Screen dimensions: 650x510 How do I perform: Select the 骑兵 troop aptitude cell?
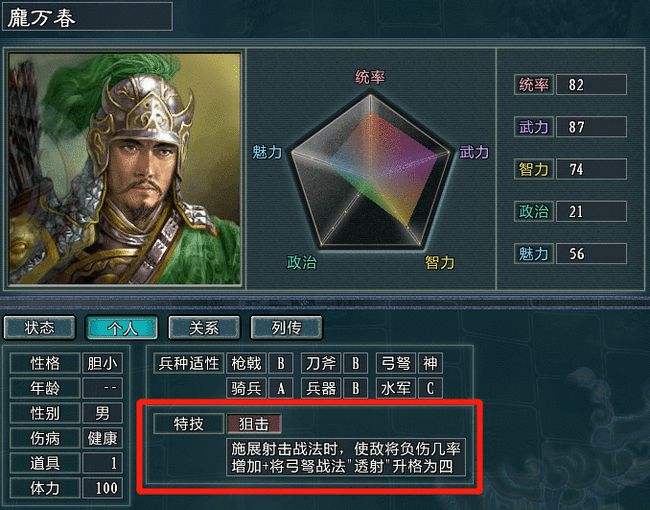point(246,389)
